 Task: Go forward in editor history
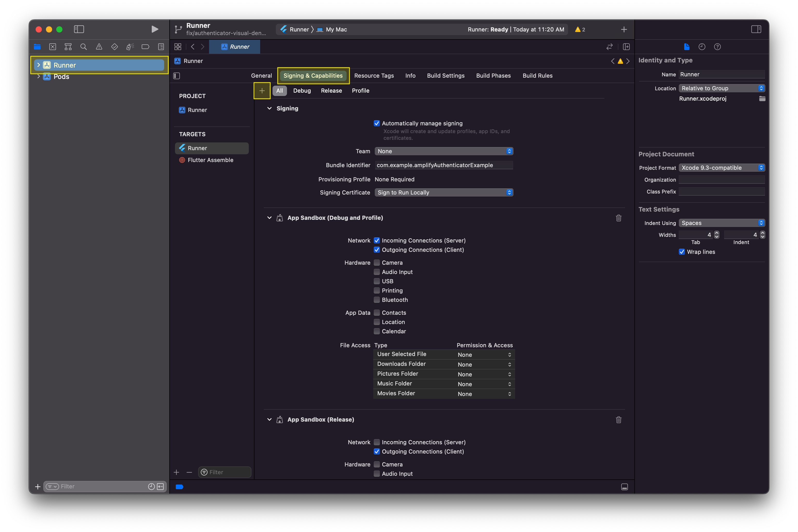[x=203, y=47]
